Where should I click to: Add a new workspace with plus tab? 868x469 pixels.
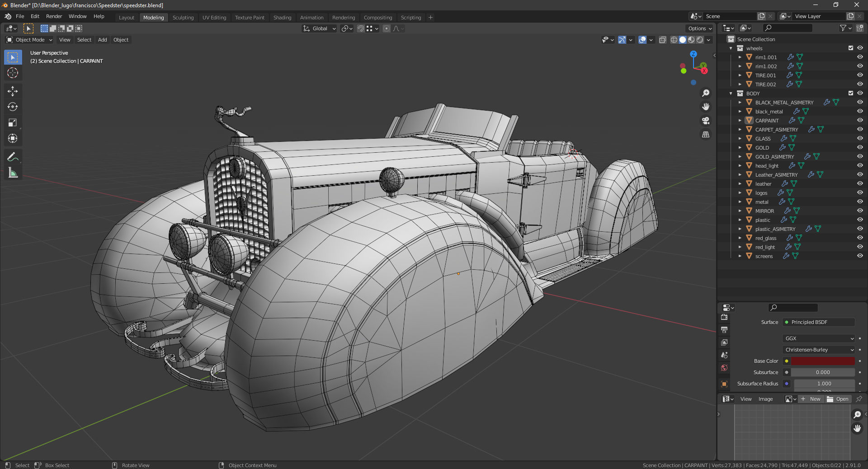click(430, 18)
